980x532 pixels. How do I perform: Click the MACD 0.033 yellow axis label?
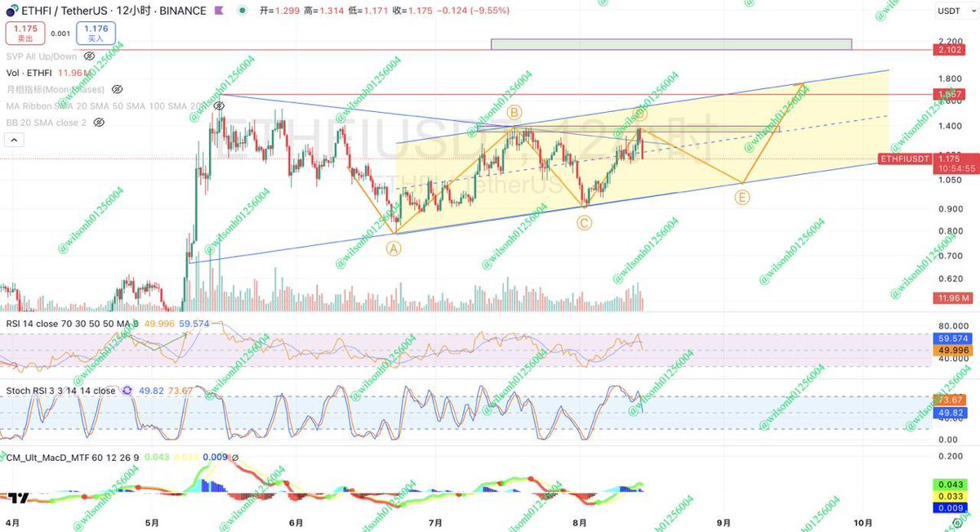951,496
